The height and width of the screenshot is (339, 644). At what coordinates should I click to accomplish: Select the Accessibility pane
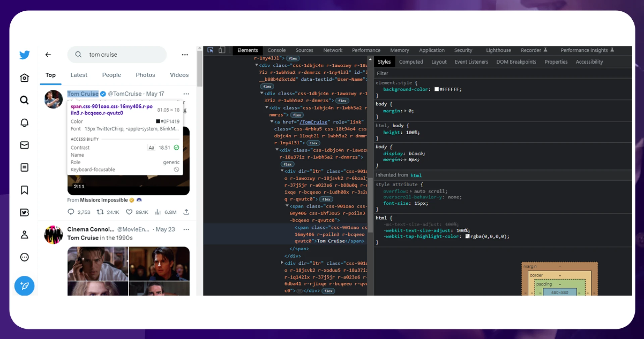[x=589, y=62]
